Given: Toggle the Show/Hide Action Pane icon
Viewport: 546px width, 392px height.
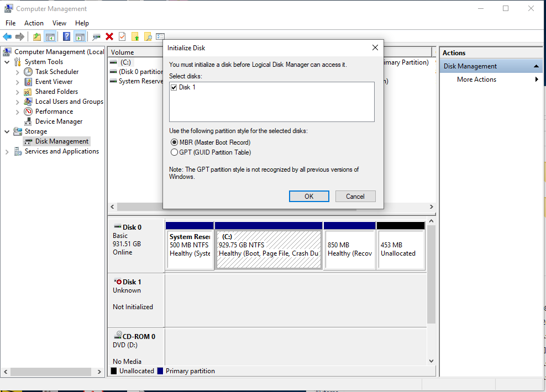Looking at the screenshot, I should pyautogui.click(x=80, y=36).
